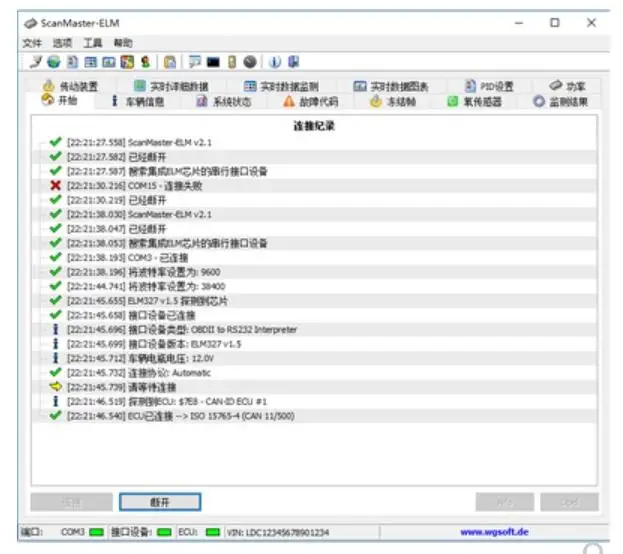Select log row 'COM15 - 连接失败'

coord(314,186)
